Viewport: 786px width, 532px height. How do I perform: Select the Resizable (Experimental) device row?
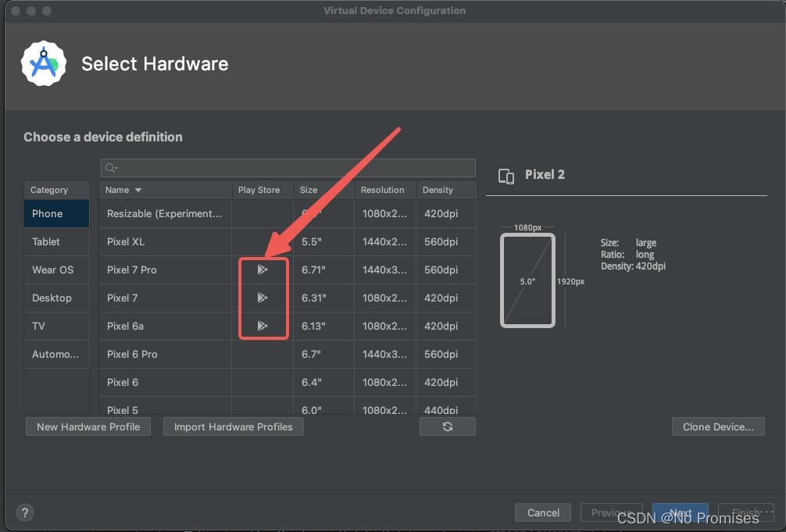point(288,213)
